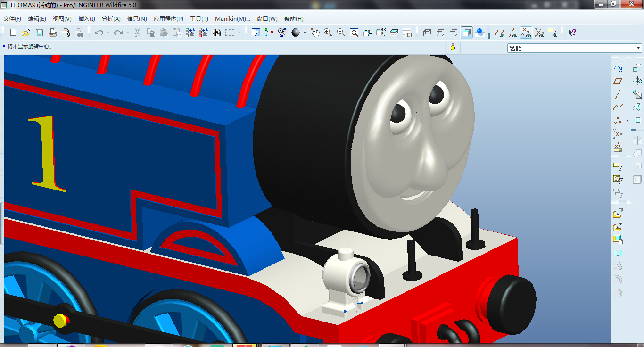
Task: Toggle the spin center display
Action: click(x=269, y=33)
